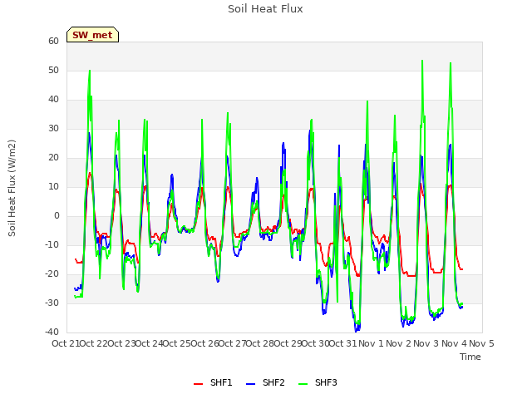Click the -20 y-axis tick label
The image size is (532, 399).
pos(52,273)
